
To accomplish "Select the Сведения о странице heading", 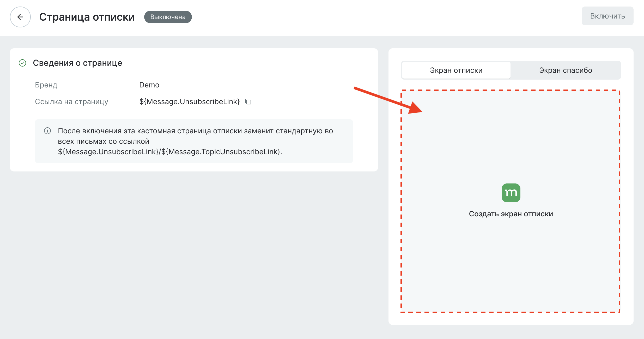I will click(x=77, y=63).
